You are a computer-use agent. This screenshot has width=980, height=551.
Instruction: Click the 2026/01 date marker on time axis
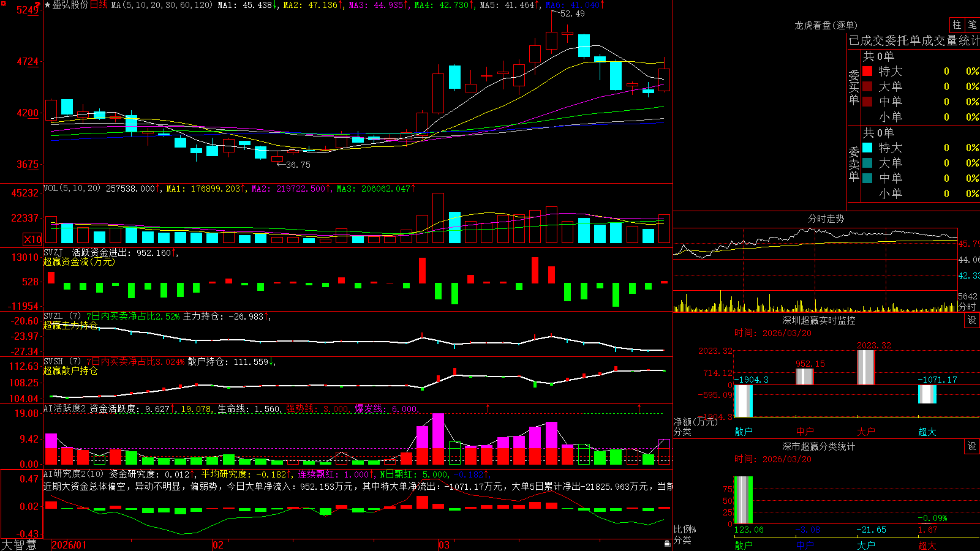click(x=69, y=545)
